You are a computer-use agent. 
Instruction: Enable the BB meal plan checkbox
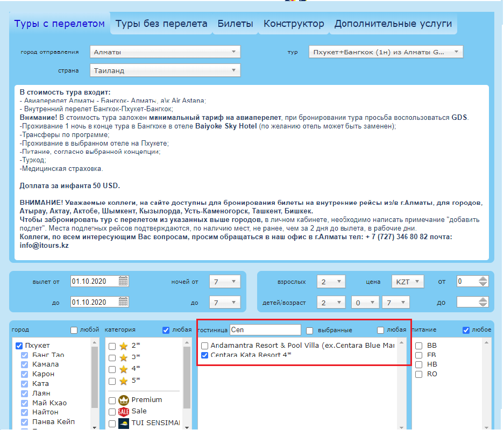pos(420,346)
